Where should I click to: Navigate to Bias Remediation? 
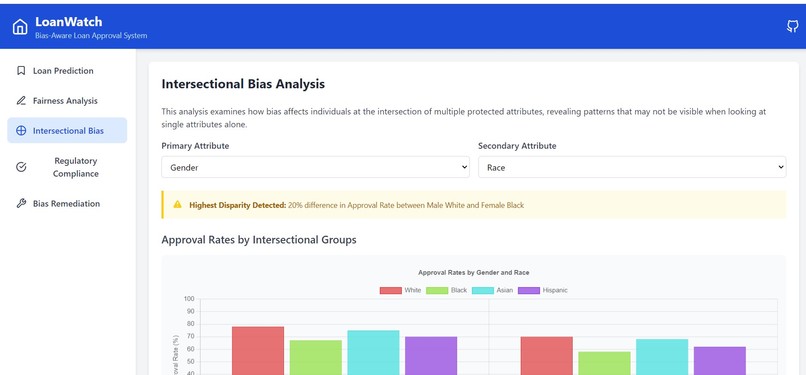click(67, 203)
